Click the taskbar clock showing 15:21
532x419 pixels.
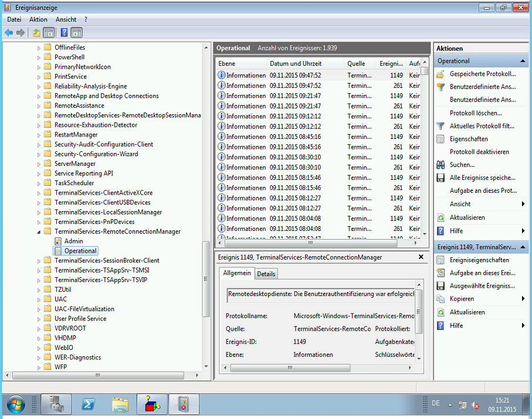tap(502, 404)
